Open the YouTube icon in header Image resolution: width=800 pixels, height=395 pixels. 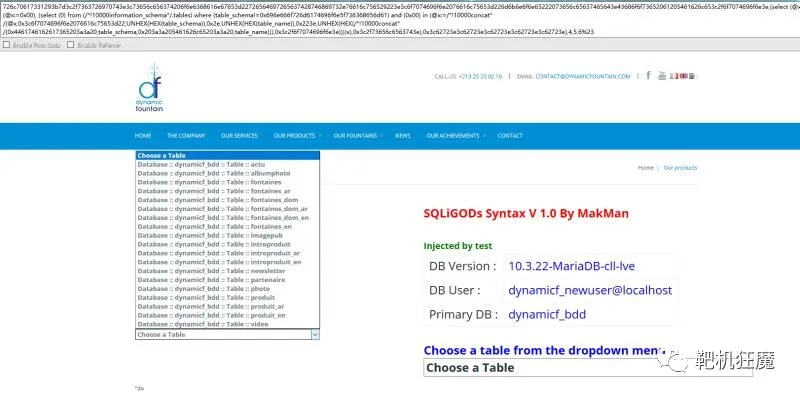point(662,76)
